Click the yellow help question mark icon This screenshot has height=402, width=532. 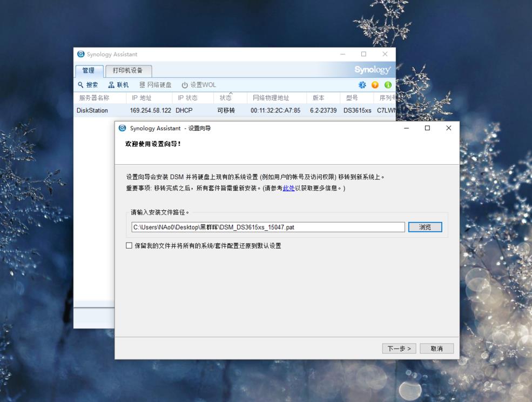coord(375,84)
